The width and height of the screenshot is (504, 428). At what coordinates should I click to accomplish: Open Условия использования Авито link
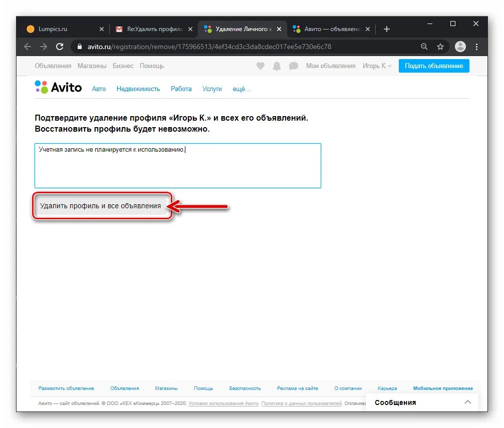224,403
